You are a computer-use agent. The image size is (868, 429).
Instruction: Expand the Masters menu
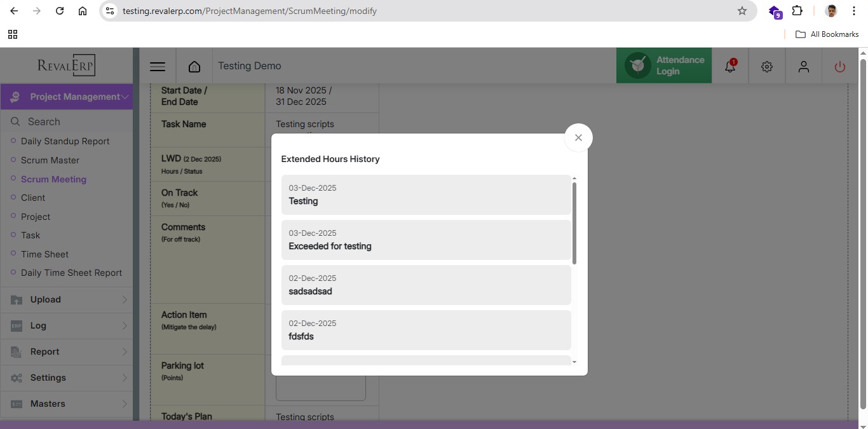point(67,404)
